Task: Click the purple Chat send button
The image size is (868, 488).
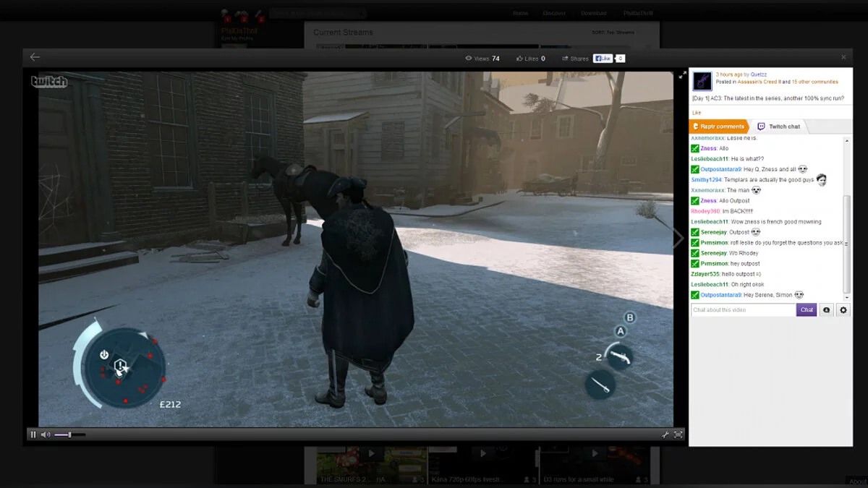Action: pos(807,309)
